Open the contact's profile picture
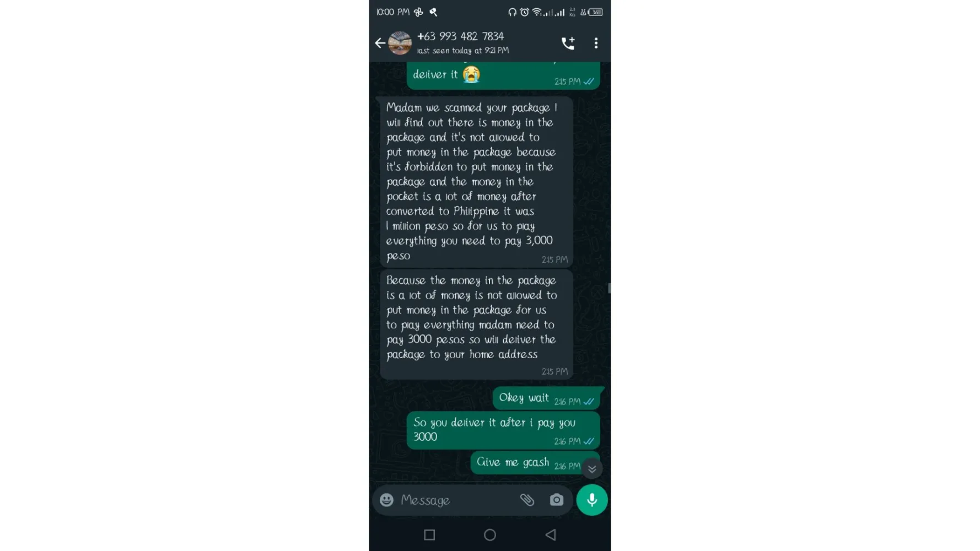The width and height of the screenshot is (980, 551). point(400,43)
